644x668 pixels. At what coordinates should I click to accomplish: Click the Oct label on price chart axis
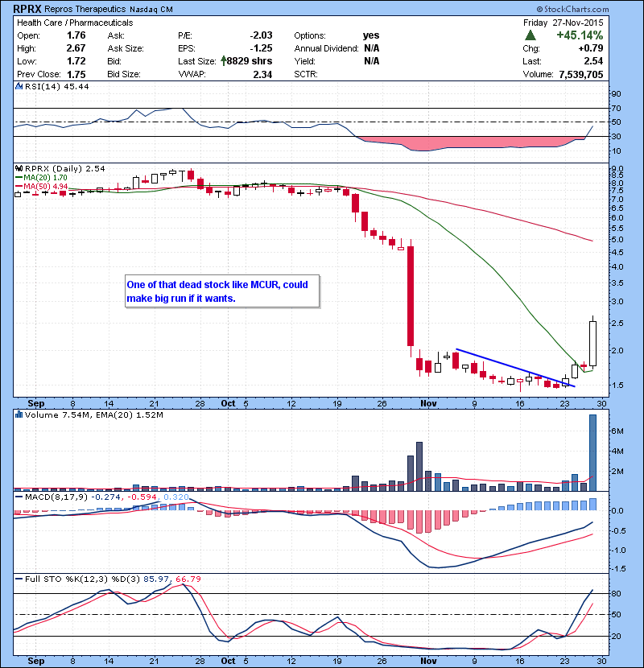[228, 403]
